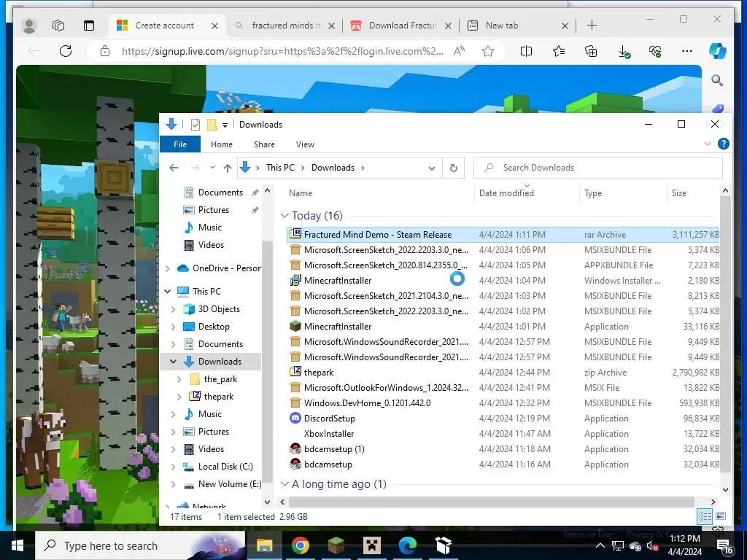Open the Share ribbon tab

[264, 144]
